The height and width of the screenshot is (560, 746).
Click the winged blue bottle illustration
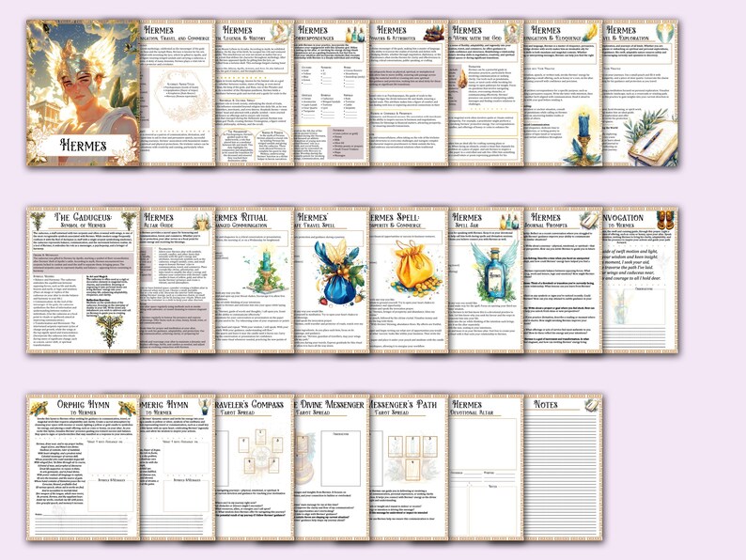(493, 272)
